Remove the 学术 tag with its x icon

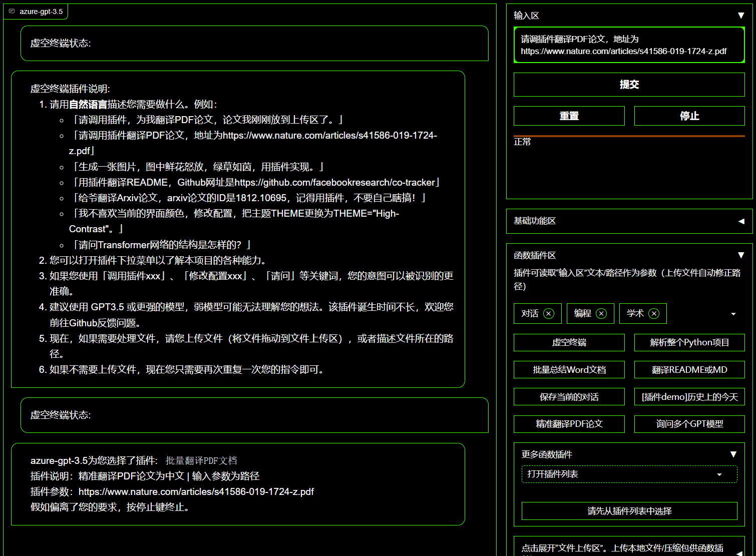tap(654, 314)
